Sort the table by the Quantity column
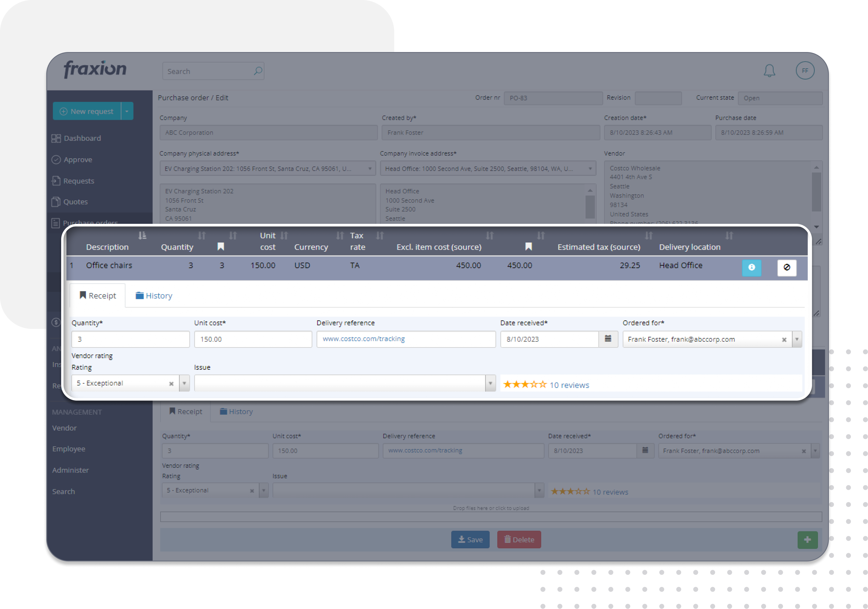This screenshot has width=868, height=609. click(201, 235)
